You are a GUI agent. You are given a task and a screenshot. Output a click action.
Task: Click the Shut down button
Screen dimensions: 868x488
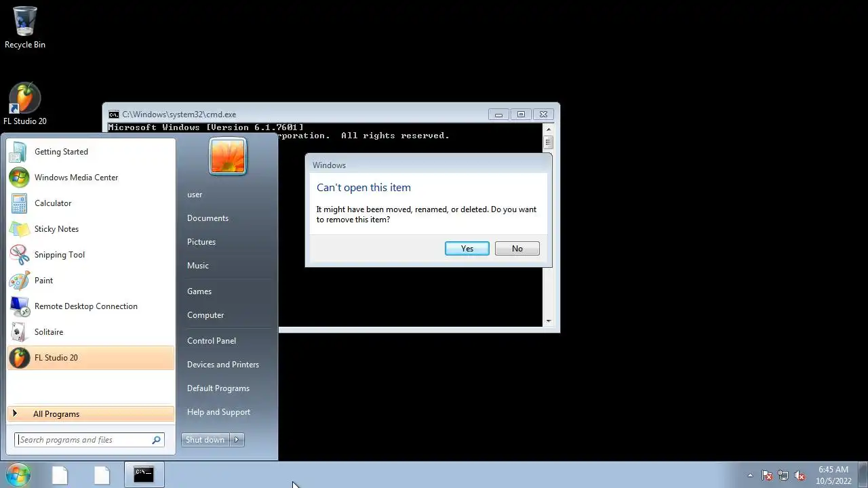click(x=205, y=440)
